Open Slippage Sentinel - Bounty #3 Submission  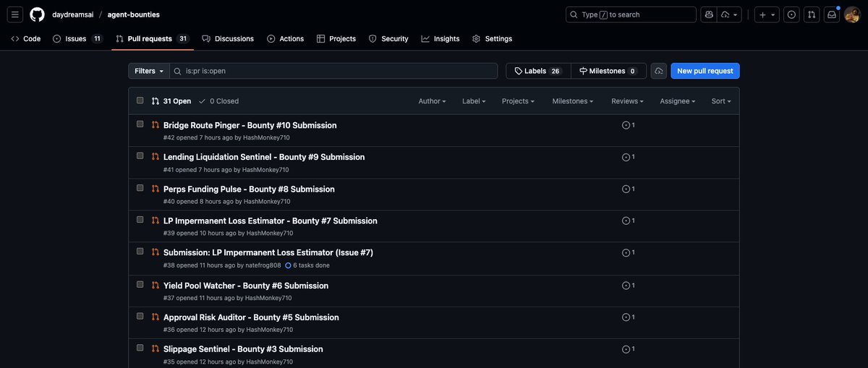coord(243,348)
